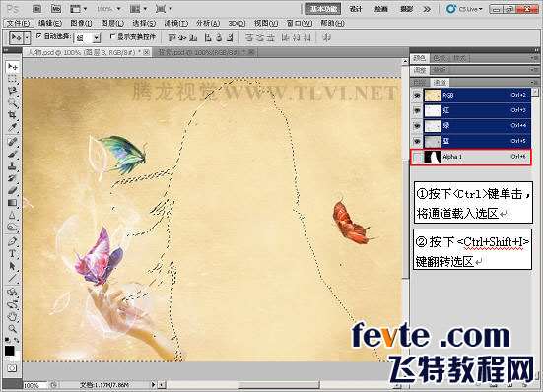Hide the Red (红) channel eye
The image size is (543, 392).
click(417, 110)
